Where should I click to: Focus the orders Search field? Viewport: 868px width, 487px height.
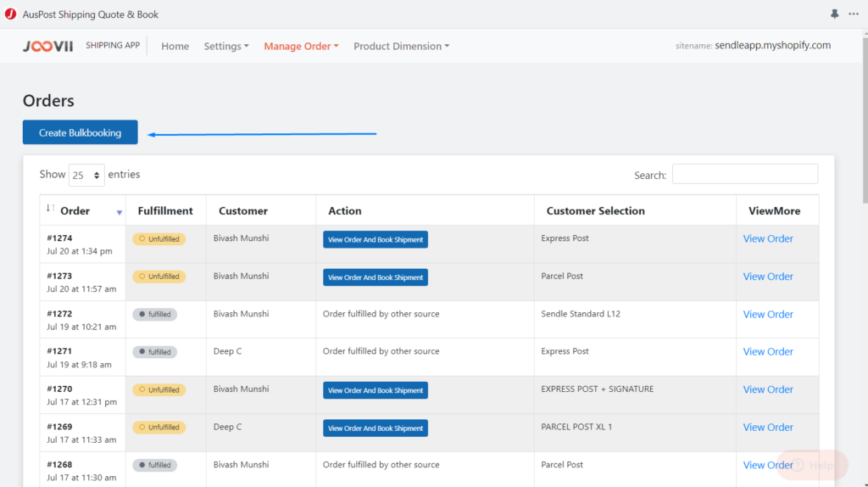[x=744, y=174]
